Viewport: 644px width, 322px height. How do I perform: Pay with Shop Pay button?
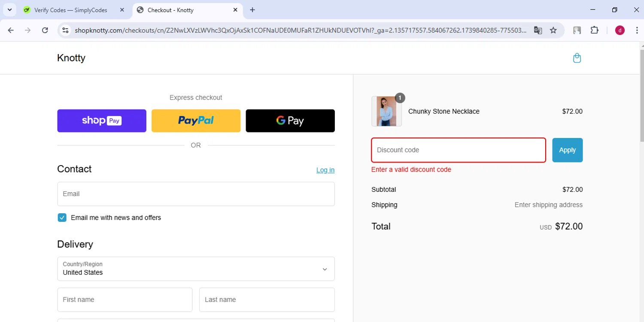coord(102,121)
